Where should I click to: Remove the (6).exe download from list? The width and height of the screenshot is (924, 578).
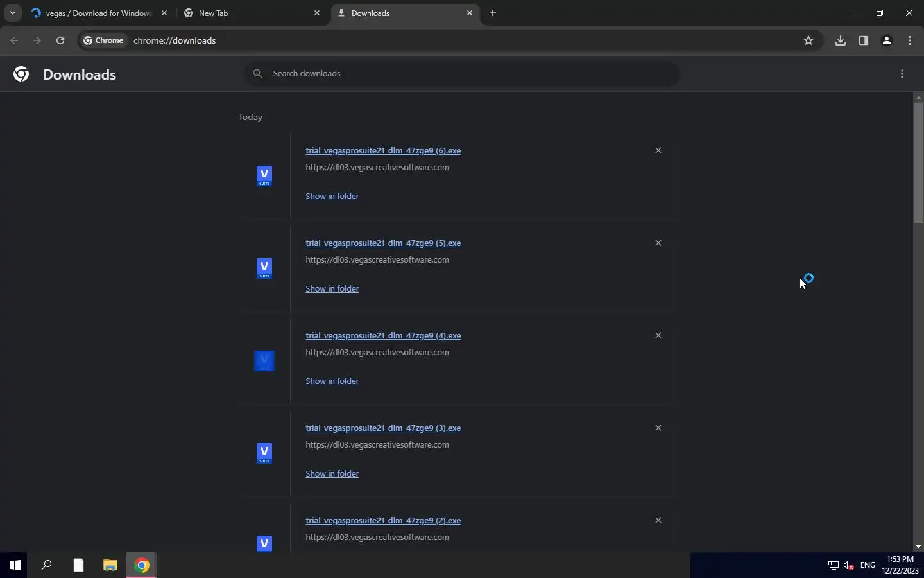coord(658,150)
